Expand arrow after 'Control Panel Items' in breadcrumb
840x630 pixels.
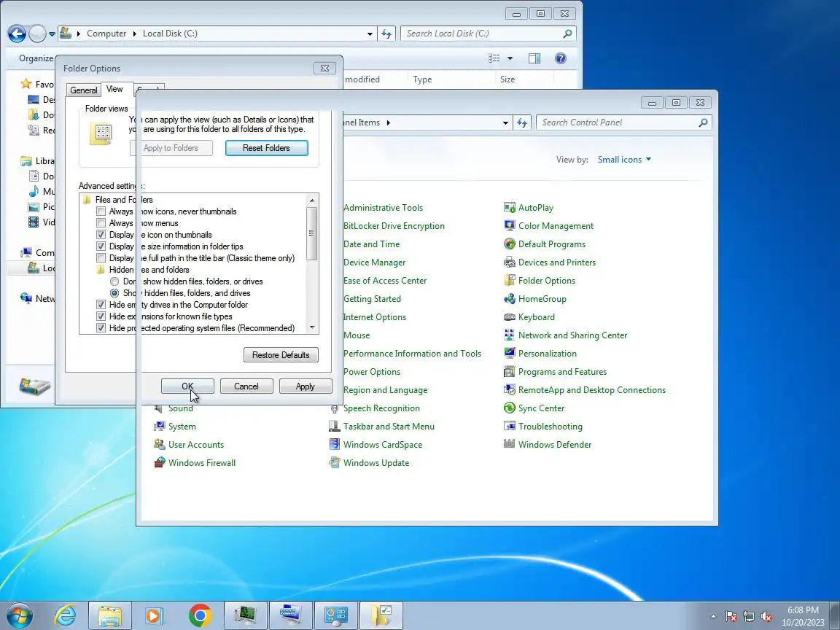pos(389,122)
